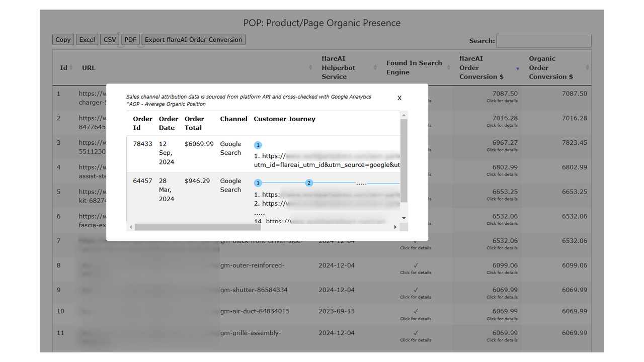Screen dimensions: 644x362
Task: Sort by Found In Search Engine column
Action: (449, 68)
